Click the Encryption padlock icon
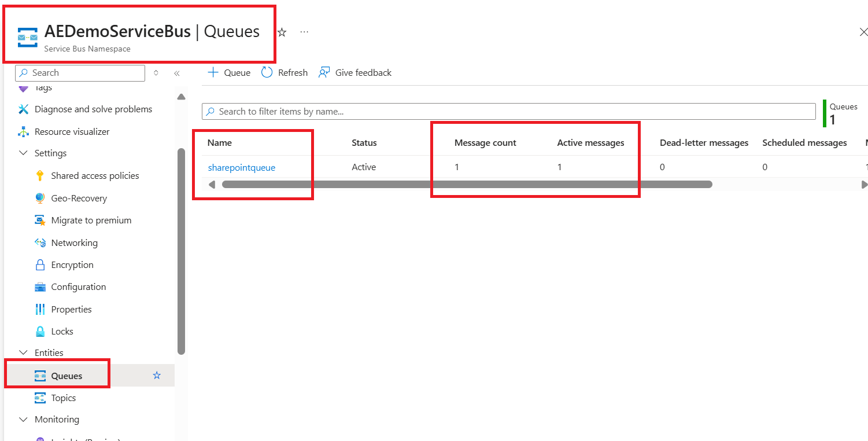Viewport: 868px width, 441px height. click(x=40, y=265)
